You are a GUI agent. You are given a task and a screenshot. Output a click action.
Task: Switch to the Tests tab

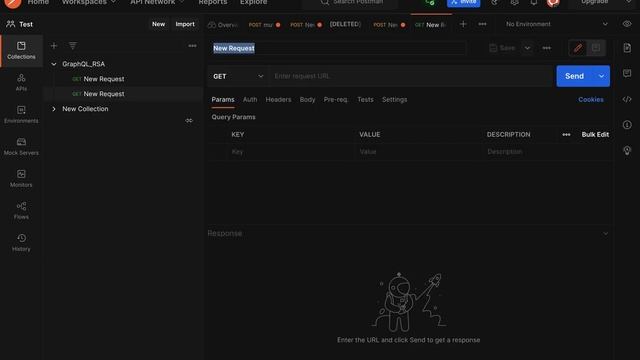click(365, 100)
